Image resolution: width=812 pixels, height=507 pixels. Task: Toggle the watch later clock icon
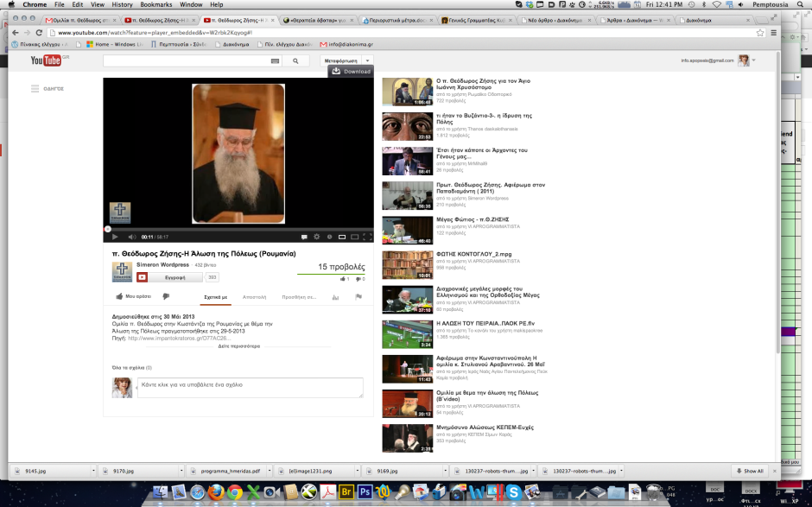329,237
